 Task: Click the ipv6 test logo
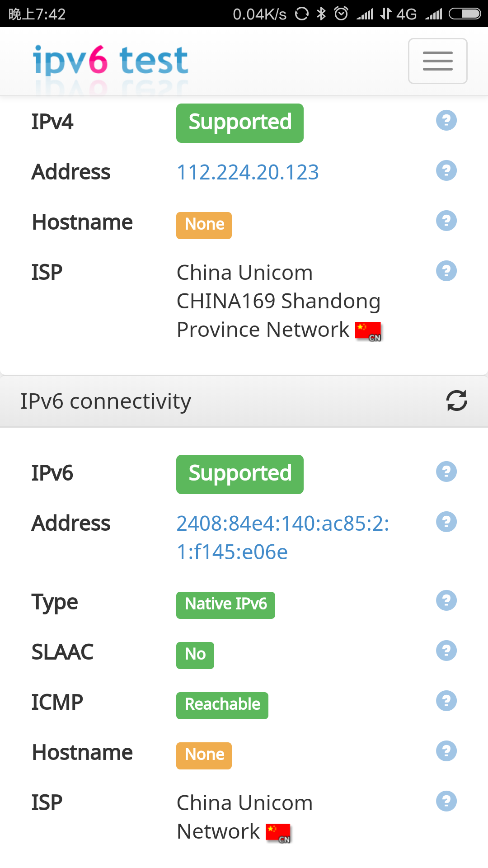(110, 60)
